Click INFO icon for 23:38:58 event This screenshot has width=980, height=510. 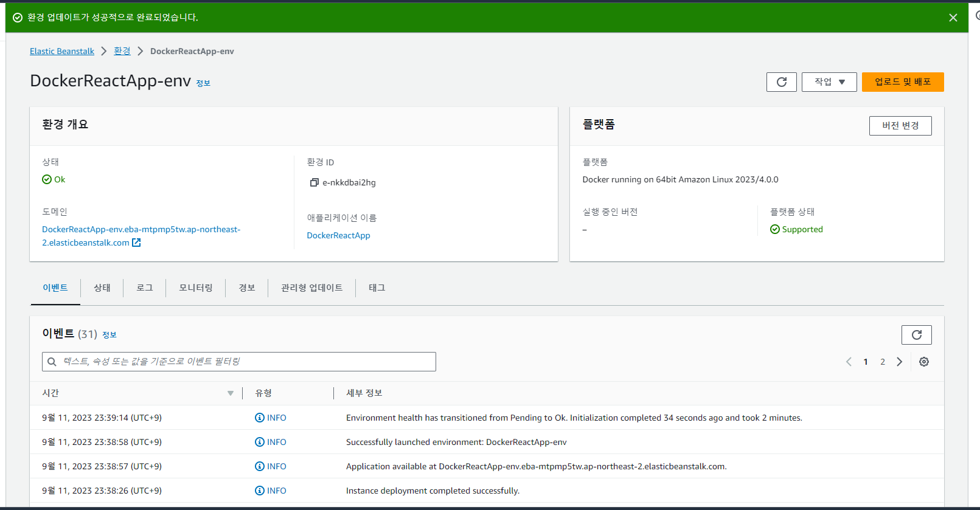coord(260,442)
